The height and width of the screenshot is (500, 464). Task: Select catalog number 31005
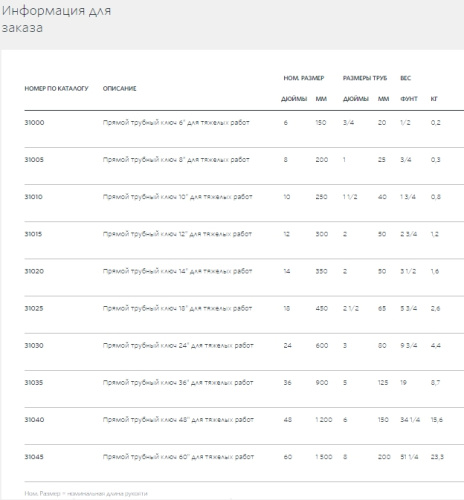tap(34, 159)
